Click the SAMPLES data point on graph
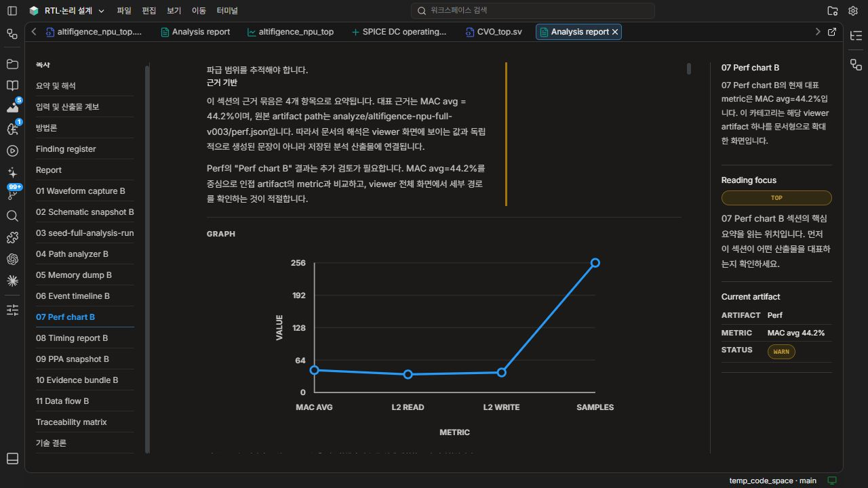The height and width of the screenshot is (488, 868). click(x=595, y=263)
